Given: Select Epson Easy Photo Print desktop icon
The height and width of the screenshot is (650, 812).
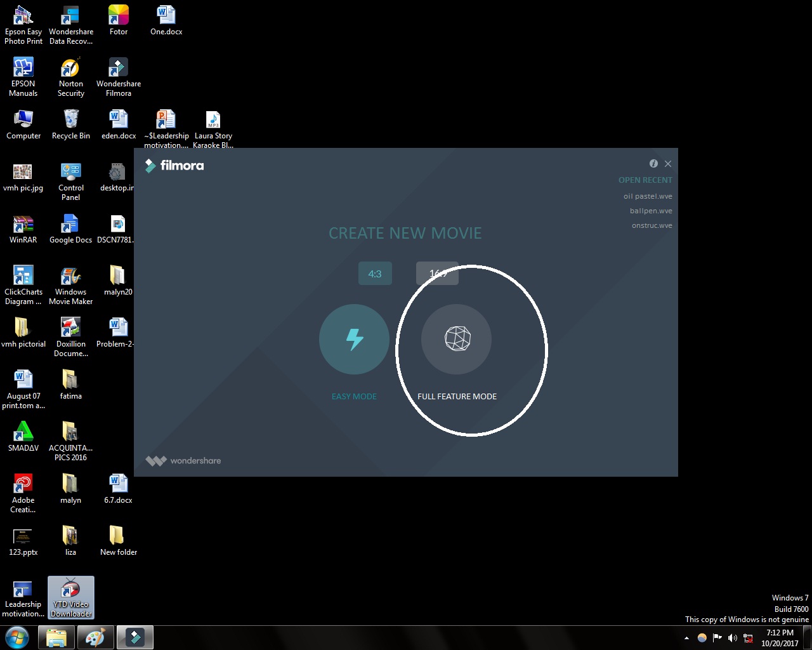Looking at the screenshot, I should pos(23,25).
